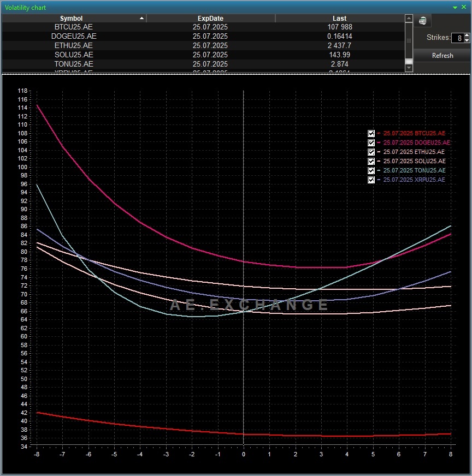Image resolution: width=472 pixels, height=476 pixels.
Task: Click the Last value 2 437.7
Action: [339, 45]
